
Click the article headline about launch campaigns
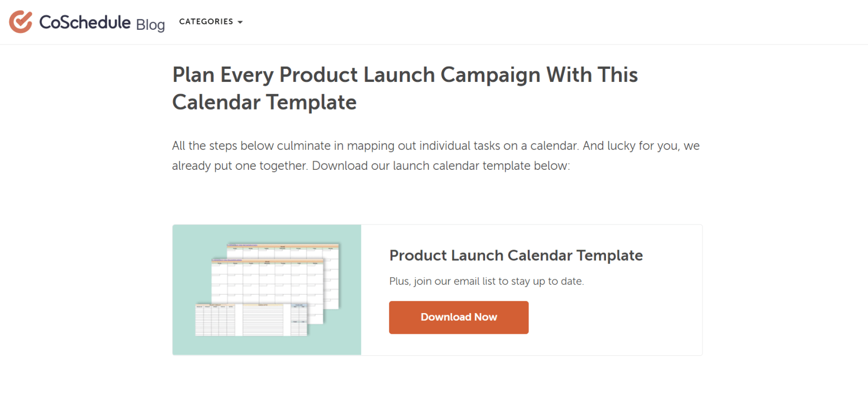[x=405, y=88]
